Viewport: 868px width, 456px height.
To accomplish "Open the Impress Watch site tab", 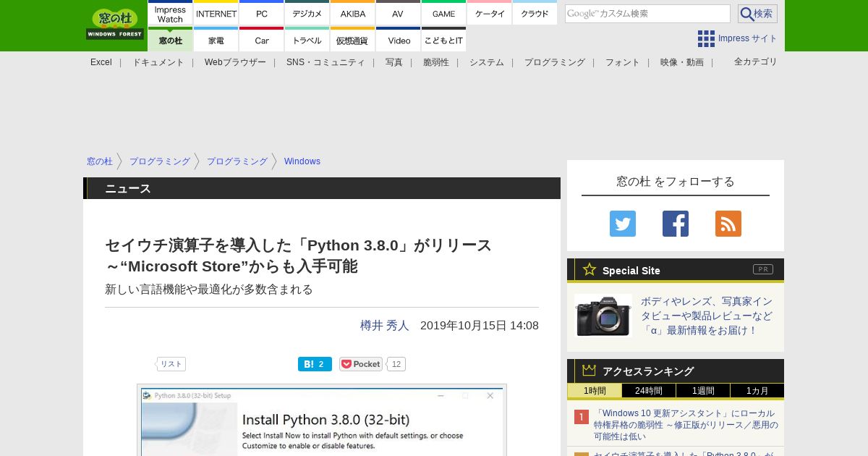I will click(171, 13).
